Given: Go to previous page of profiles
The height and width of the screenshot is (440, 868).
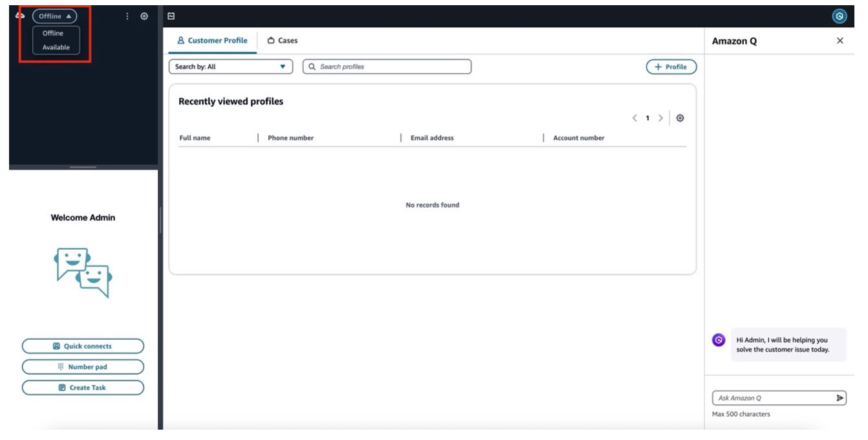Looking at the screenshot, I should 635,118.
